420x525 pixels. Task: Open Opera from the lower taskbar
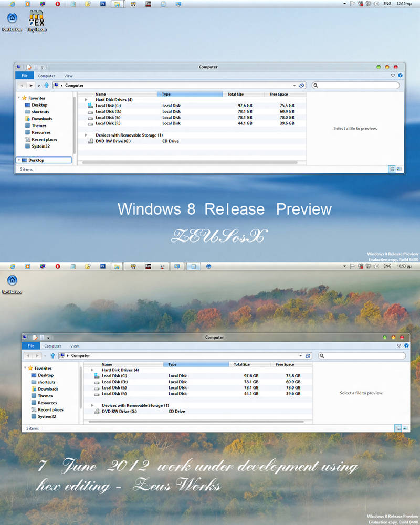58,267
